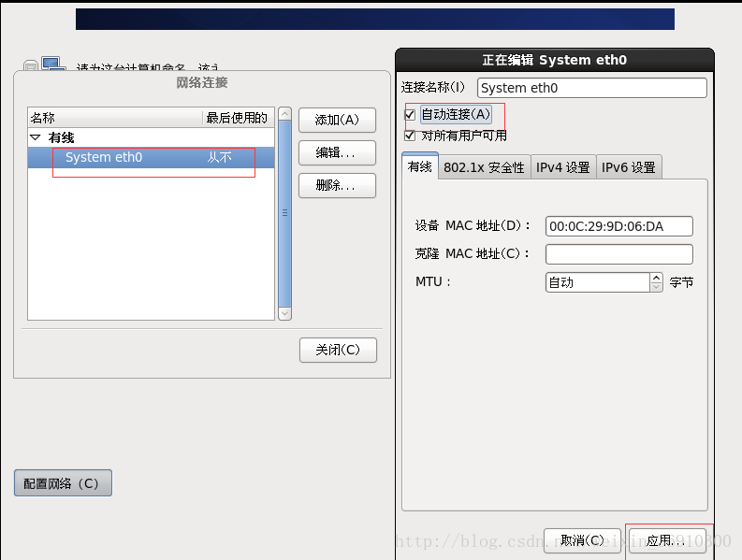Click the computer icon beside the hostname prompt
The width and height of the screenshot is (742, 560).
pyautogui.click(x=53, y=64)
